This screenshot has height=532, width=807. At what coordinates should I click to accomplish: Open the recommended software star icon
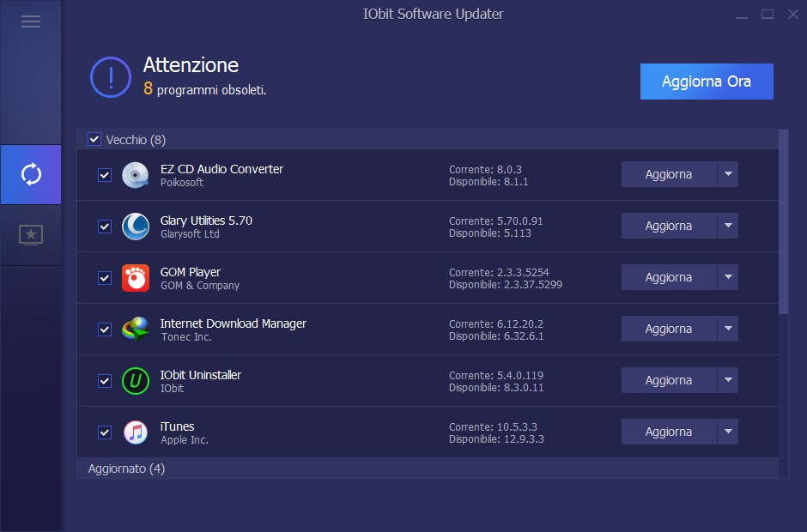tap(31, 235)
